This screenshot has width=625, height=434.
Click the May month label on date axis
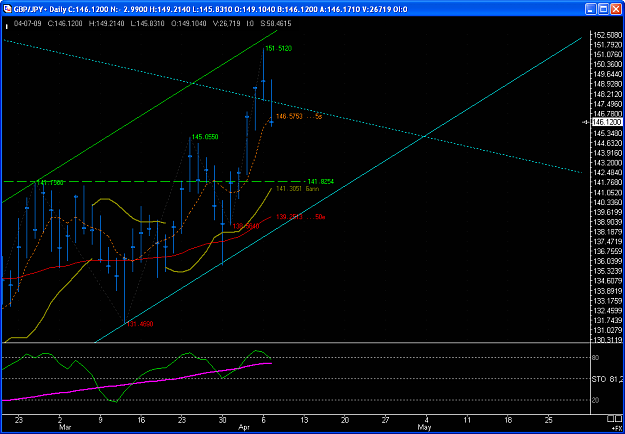pyautogui.click(x=426, y=428)
